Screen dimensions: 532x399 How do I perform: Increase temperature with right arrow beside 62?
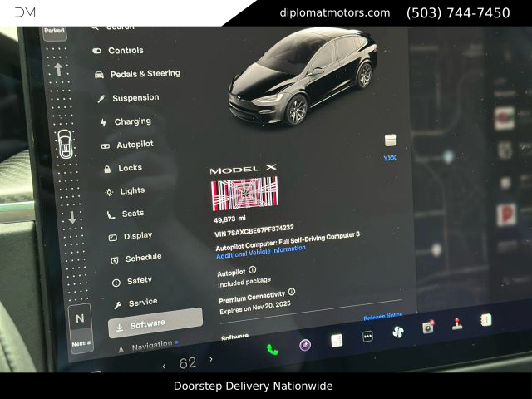pyautogui.click(x=211, y=359)
